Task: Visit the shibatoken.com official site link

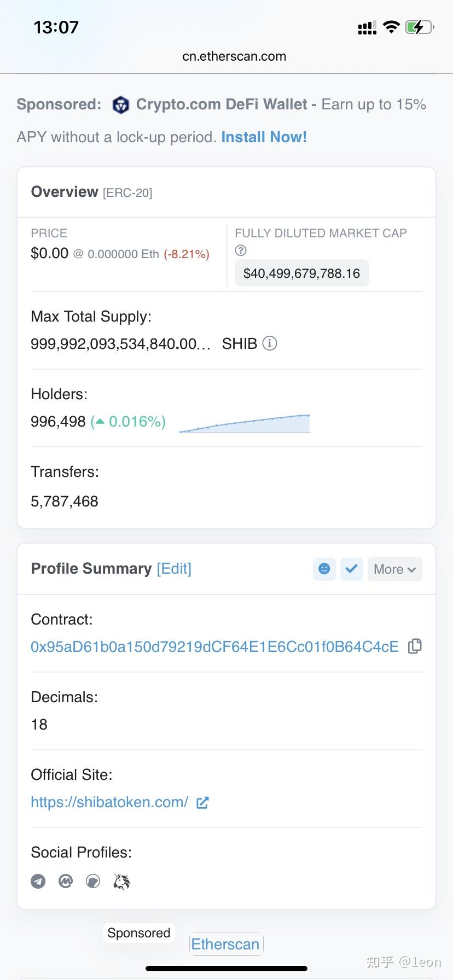Action: coord(109,802)
